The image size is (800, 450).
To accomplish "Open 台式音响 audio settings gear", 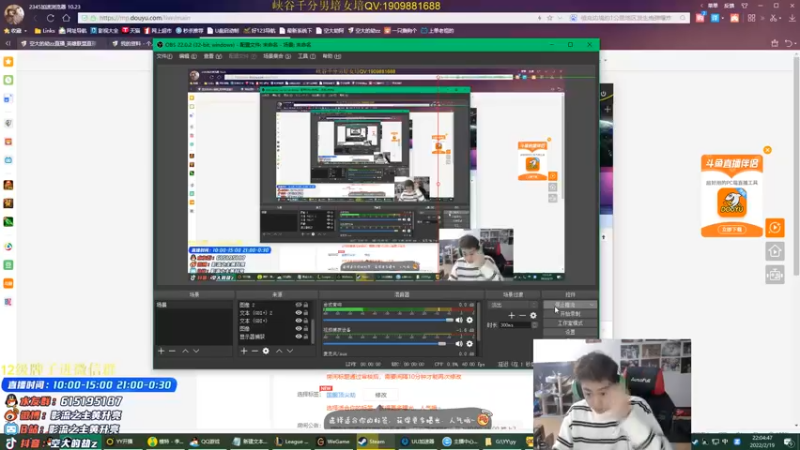I will pos(469,320).
